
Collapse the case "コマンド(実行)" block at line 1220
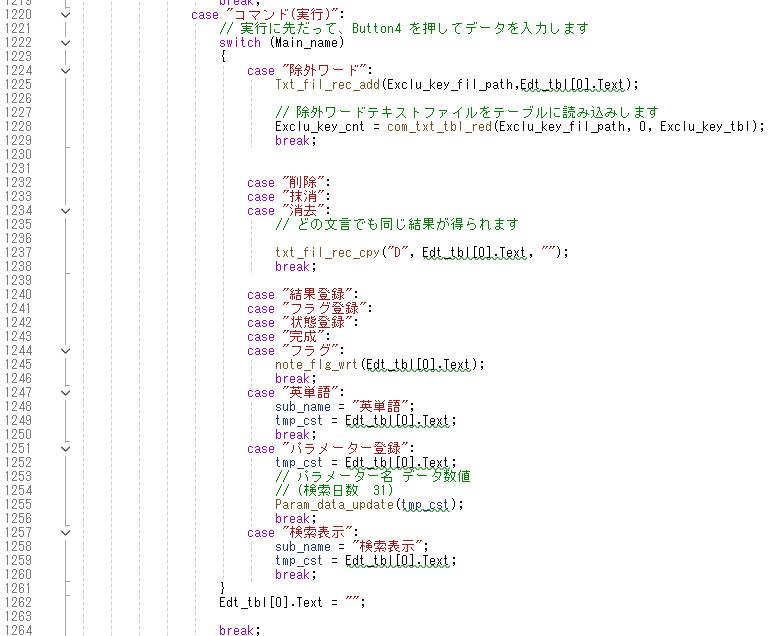66,15
